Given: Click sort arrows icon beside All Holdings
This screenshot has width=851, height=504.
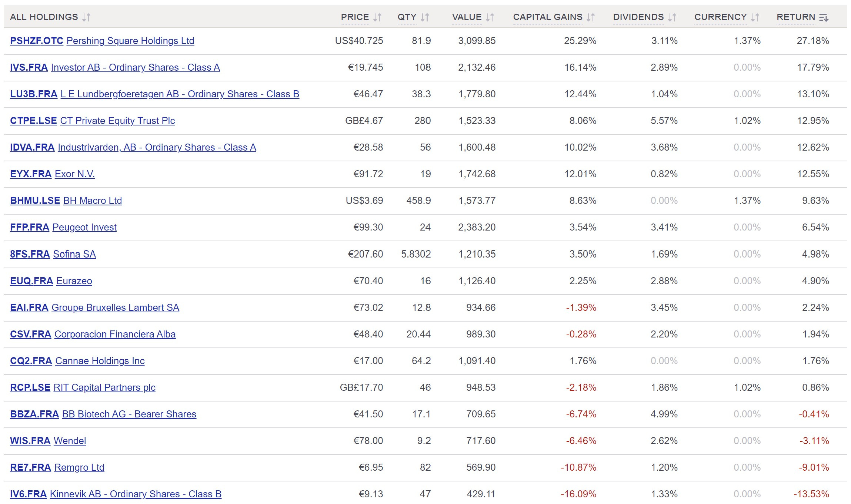Looking at the screenshot, I should point(86,17).
